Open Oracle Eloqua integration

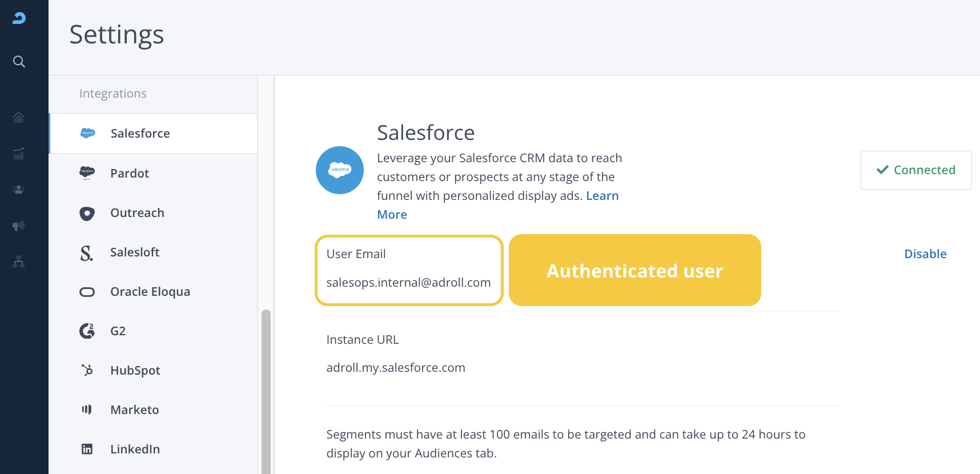point(150,292)
